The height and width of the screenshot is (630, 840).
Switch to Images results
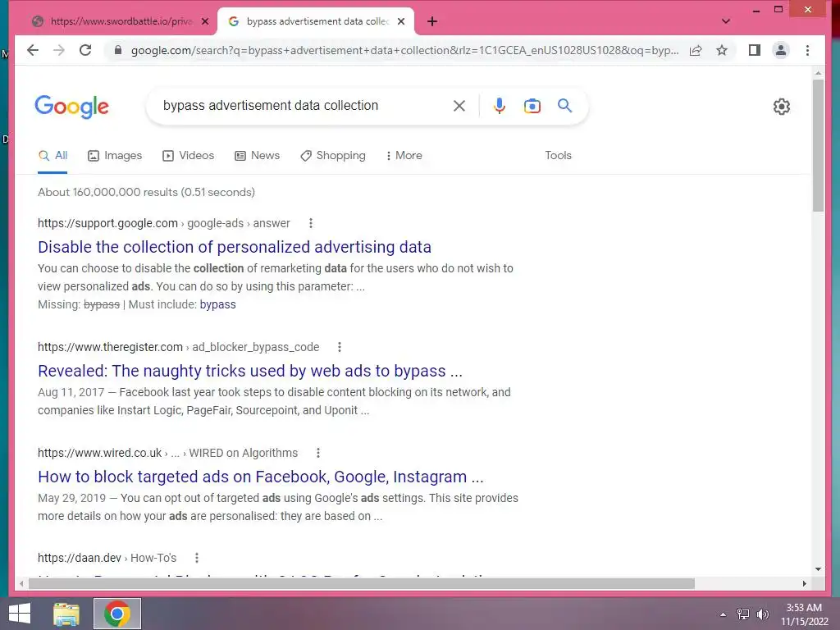[x=115, y=155]
